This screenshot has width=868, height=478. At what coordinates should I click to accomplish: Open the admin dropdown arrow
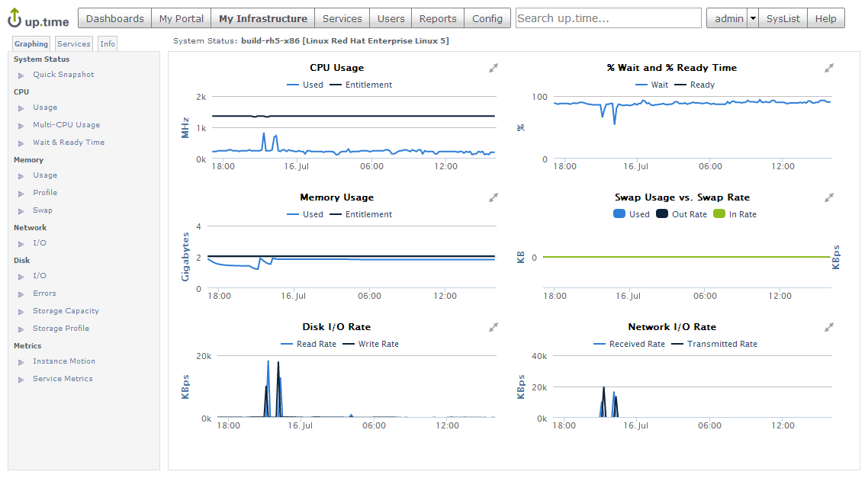coord(753,18)
